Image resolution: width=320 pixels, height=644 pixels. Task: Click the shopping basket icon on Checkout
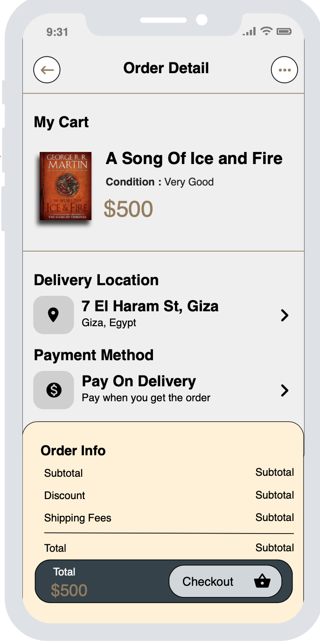(262, 581)
